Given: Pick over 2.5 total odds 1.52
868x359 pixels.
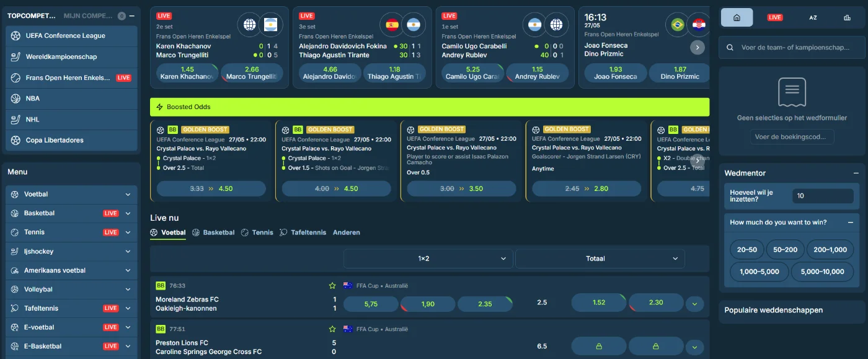Looking at the screenshot, I should pos(599,303).
